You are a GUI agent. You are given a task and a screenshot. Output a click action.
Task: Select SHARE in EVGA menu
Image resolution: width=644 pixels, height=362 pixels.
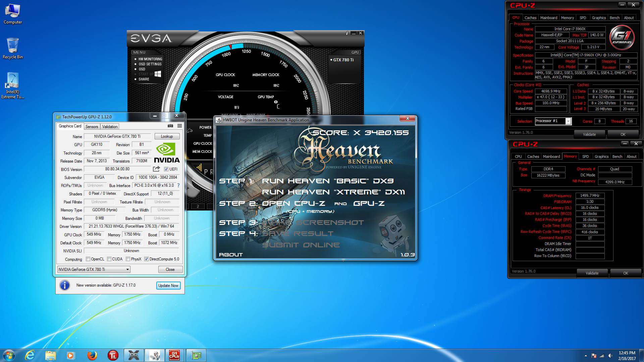click(x=144, y=79)
